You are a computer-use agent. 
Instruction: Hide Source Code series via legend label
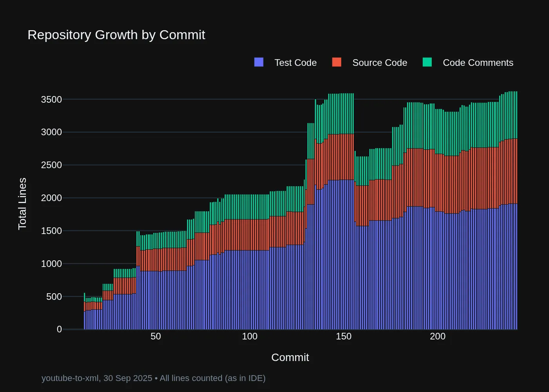(379, 63)
